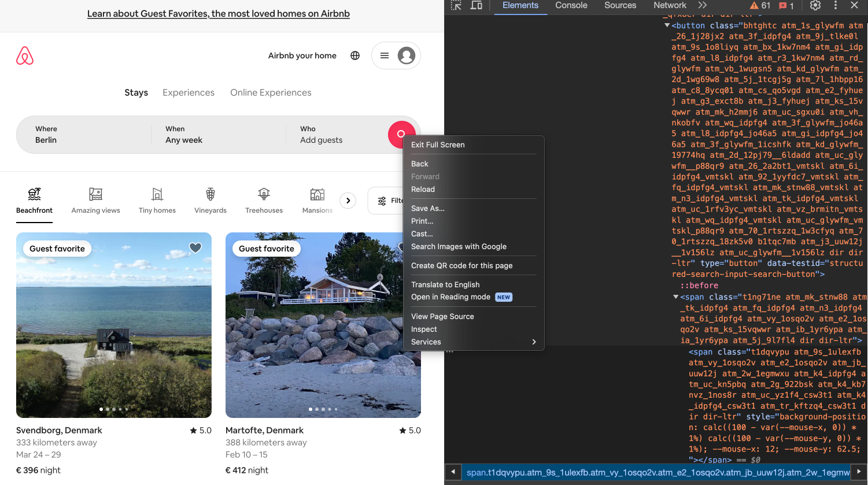Click the Airbnb logo
The image size is (868, 485).
click(x=25, y=55)
